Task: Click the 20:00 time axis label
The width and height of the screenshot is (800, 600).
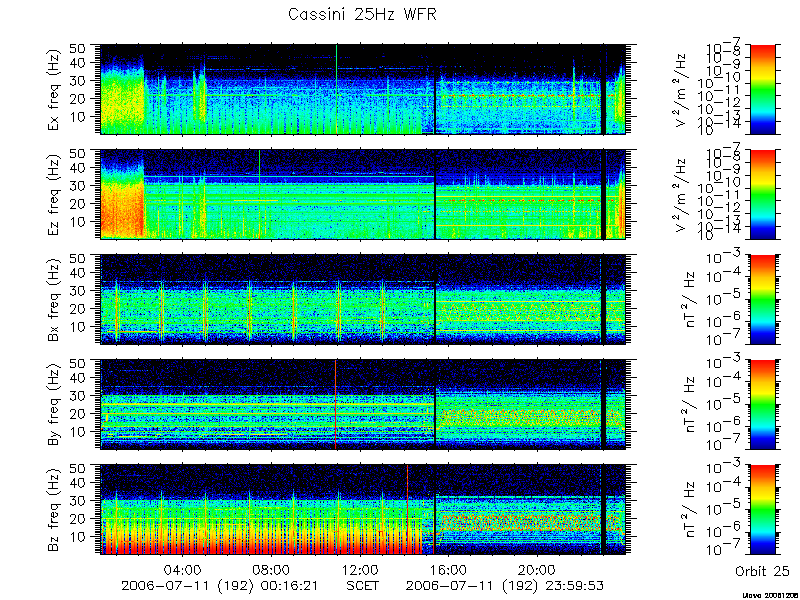Action: point(539,569)
